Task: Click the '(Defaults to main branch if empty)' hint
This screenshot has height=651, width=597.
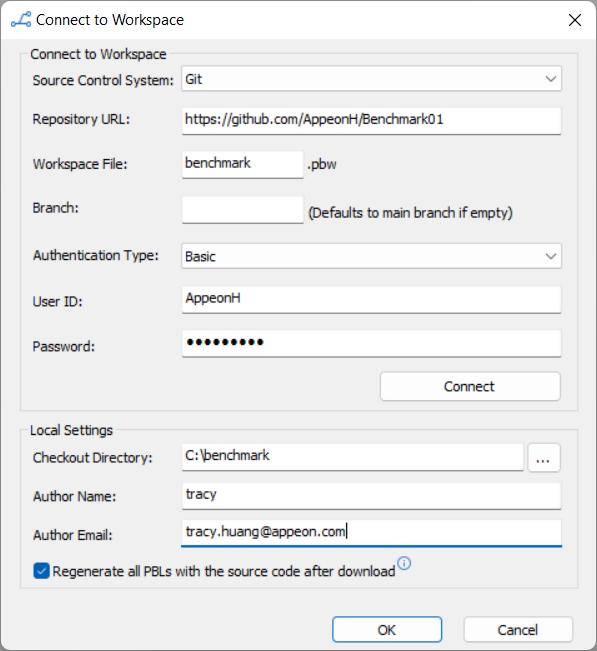Action: pos(410,213)
